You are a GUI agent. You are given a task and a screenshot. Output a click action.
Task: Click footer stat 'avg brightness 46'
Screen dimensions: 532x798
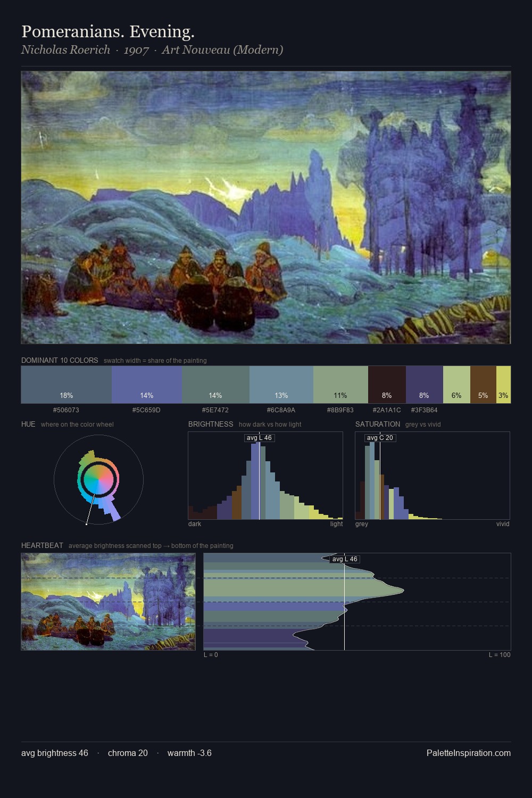[55, 753]
